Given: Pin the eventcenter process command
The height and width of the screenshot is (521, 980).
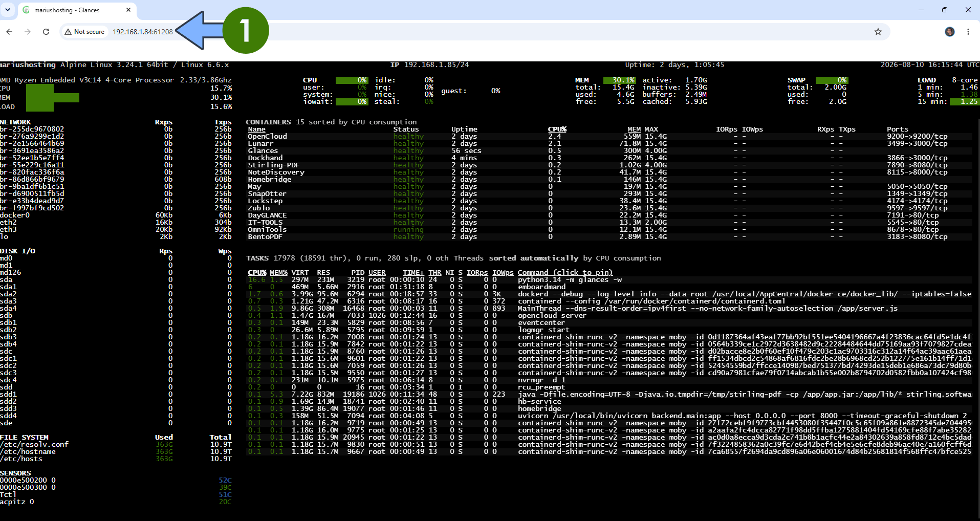Looking at the screenshot, I should tap(541, 323).
